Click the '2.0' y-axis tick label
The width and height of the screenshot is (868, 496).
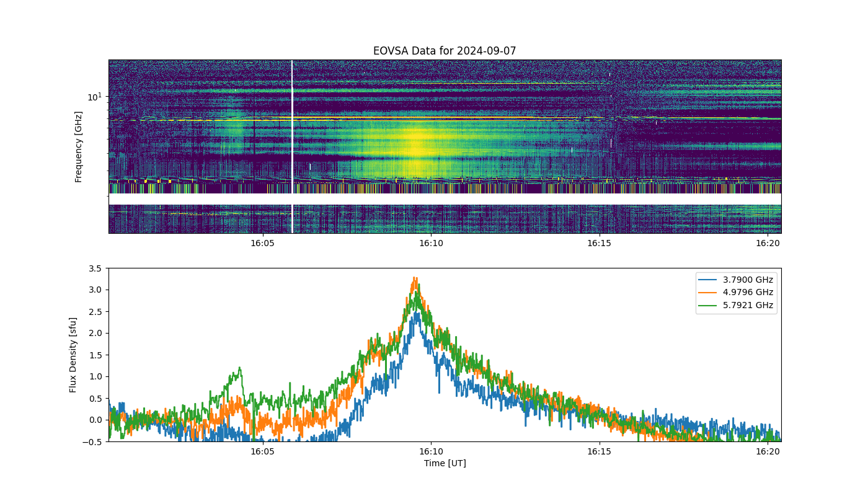[x=96, y=333]
